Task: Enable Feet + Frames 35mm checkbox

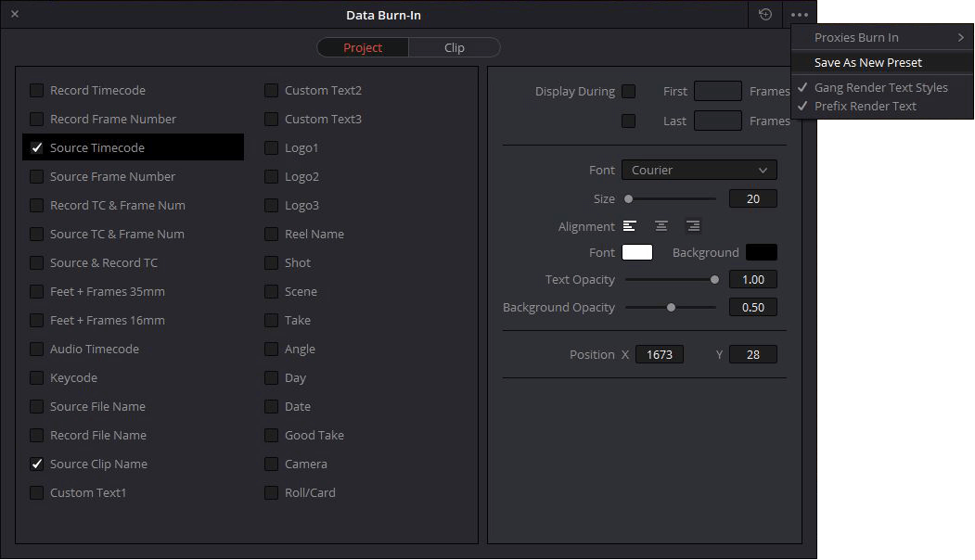Action: coord(37,291)
